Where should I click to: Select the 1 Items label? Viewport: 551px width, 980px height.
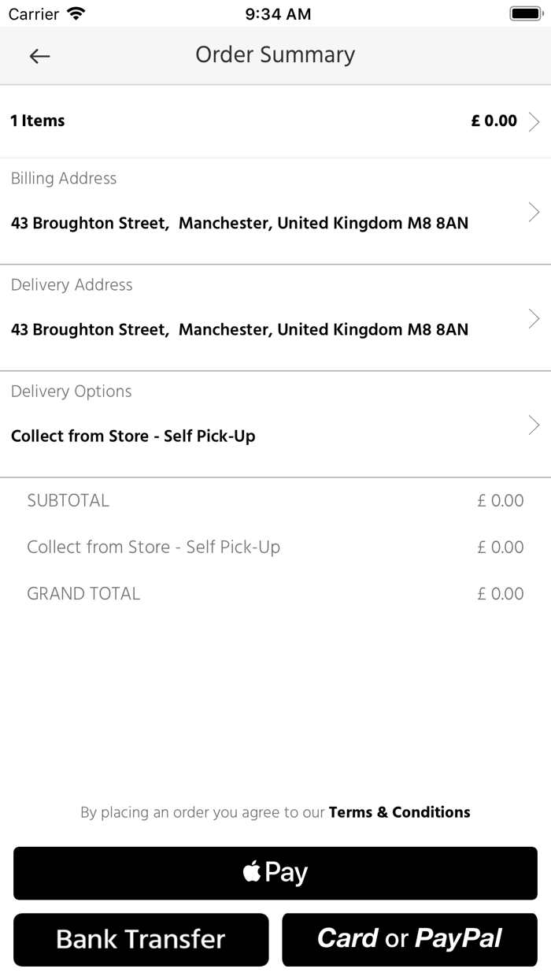[38, 121]
